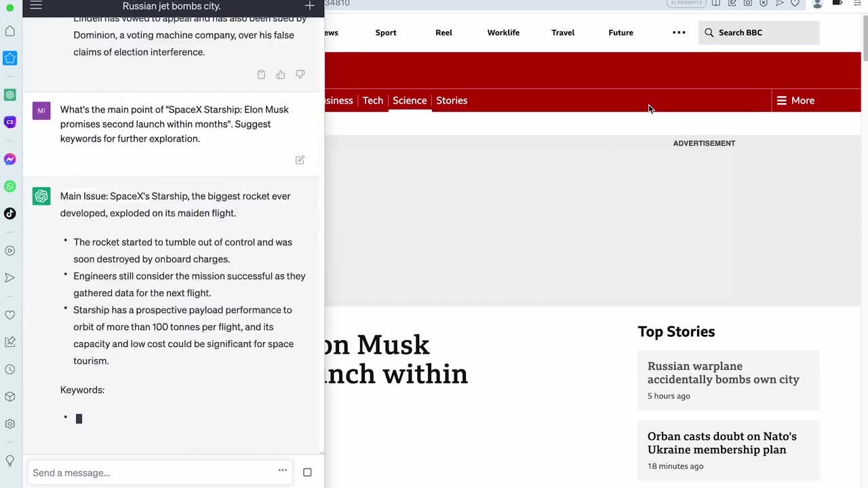The width and height of the screenshot is (868, 488).
Task: Send page to My Flow icon
Action: (x=780, y=3)
